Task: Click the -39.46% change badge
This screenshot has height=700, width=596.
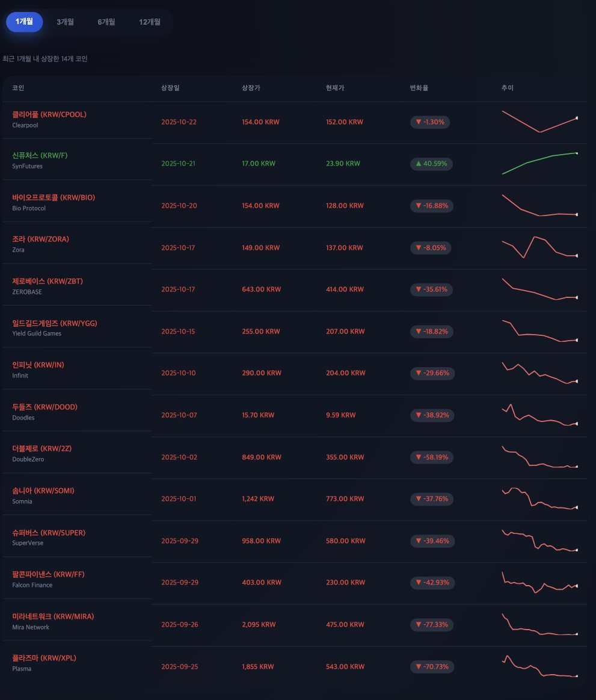Action: (432, 540)
